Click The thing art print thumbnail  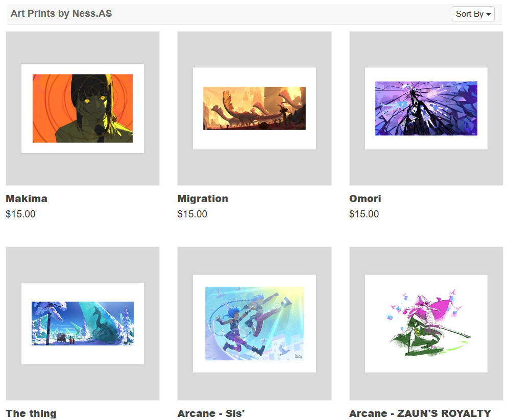[x=83, y=323]
